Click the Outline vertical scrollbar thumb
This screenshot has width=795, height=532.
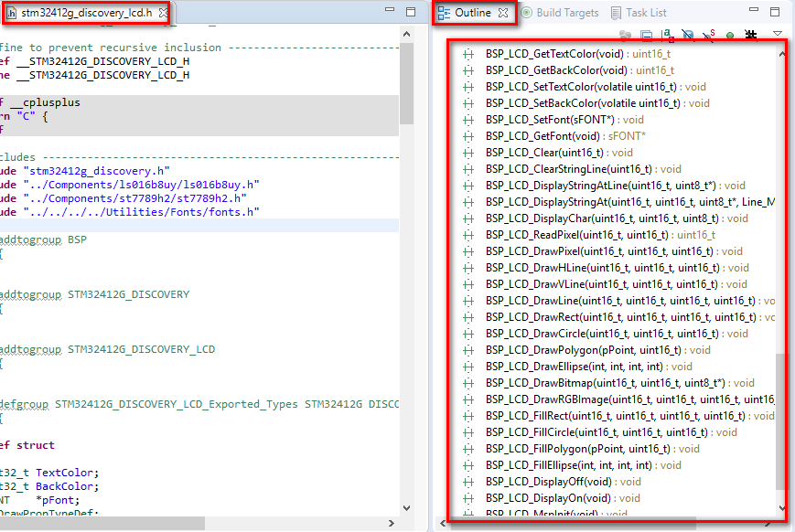780,420
